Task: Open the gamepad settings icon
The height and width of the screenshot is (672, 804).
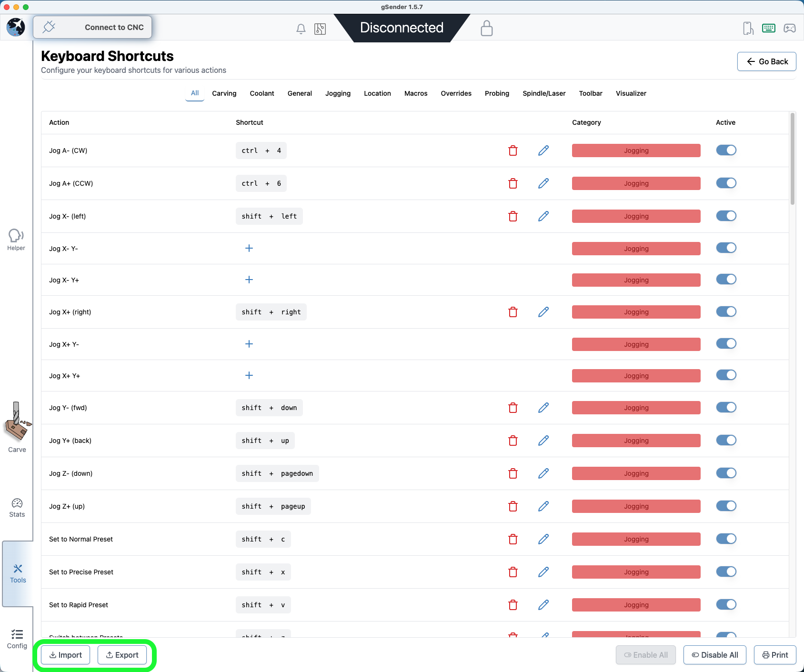Action: [x=789, y=28]
